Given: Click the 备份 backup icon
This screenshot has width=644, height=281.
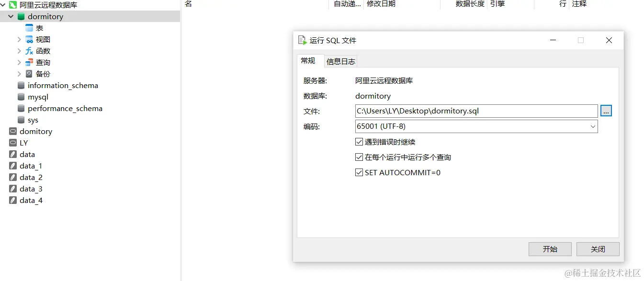Looking at the screenshot, I should (x=29, y=74).
